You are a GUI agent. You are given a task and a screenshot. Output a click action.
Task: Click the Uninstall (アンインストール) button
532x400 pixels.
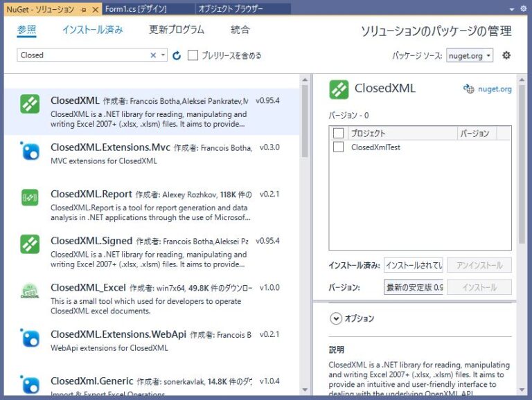click(x=479, y=265)
